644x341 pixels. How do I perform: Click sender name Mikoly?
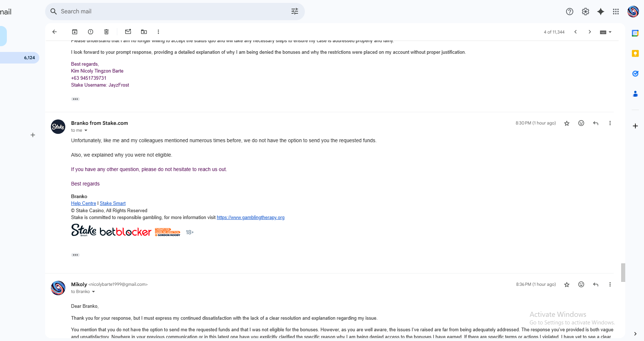[79, 284]
